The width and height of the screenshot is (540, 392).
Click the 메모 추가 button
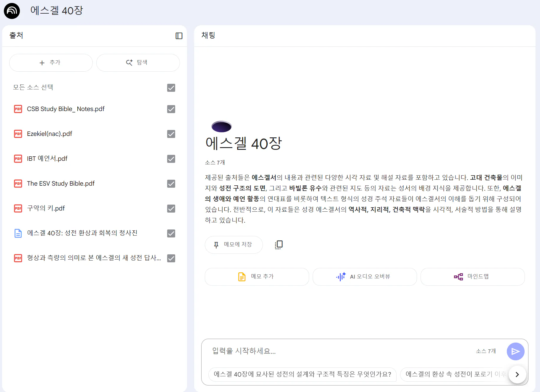tap(257, 277)
